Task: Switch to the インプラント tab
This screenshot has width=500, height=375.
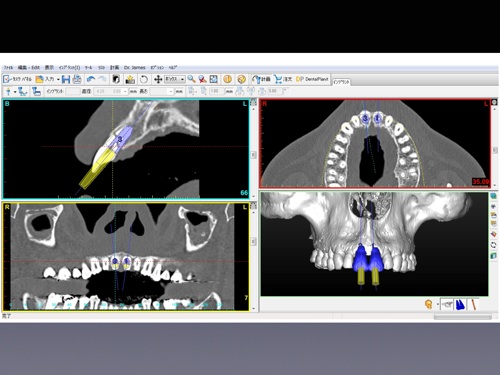Action: tap(341, 82)
